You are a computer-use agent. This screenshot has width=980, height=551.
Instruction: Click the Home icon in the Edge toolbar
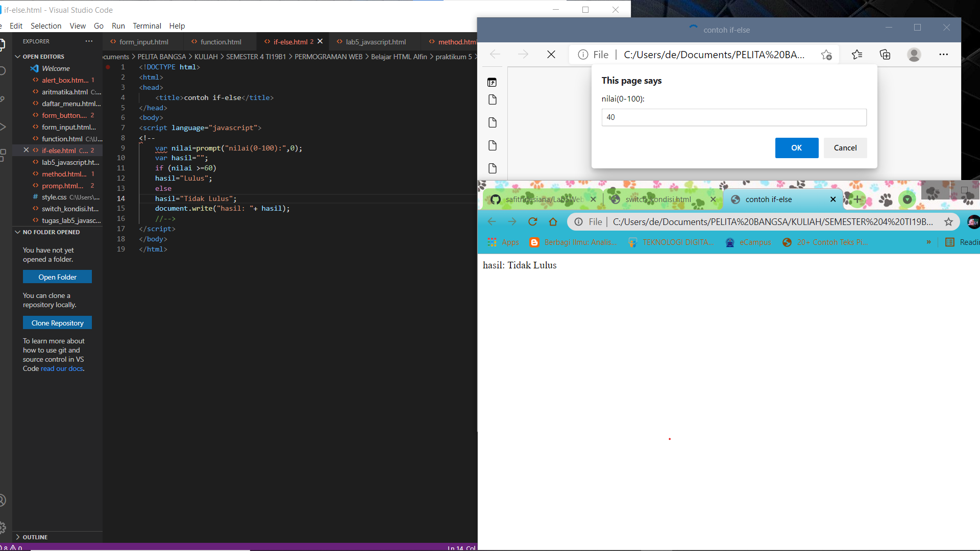[553, 221]
